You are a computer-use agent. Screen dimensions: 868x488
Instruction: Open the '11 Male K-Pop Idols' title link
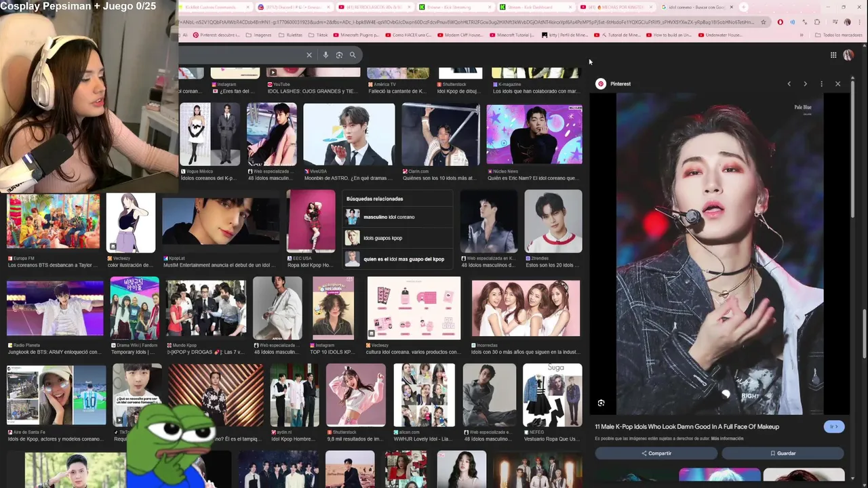[687, 426]
